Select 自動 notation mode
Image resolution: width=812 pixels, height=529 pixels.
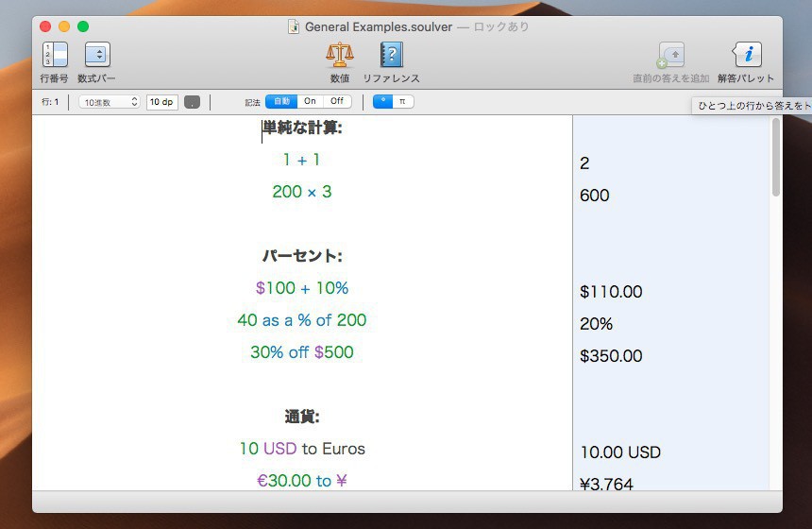(x=281, y=102)
